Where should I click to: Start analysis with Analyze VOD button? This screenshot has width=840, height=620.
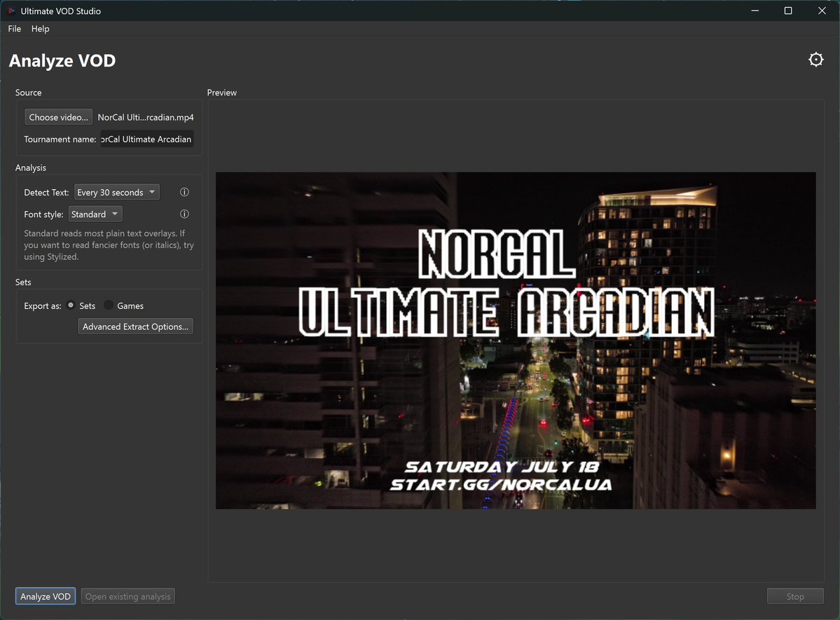pos(46,596)
